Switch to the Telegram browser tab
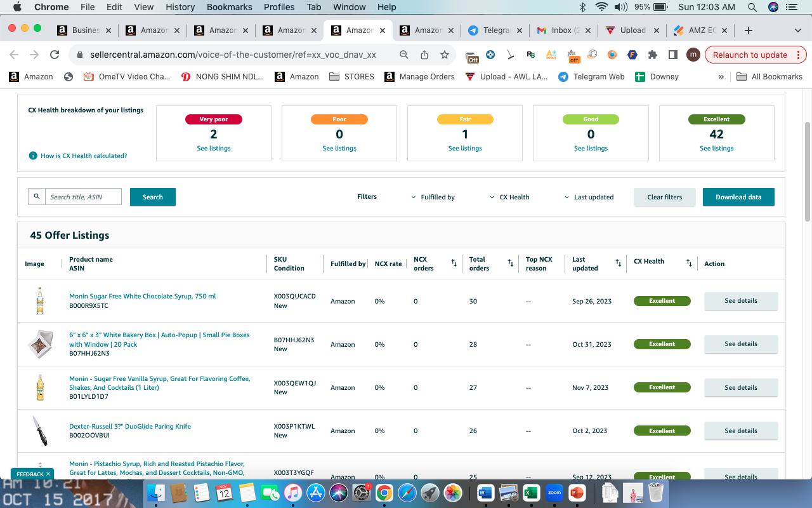Image resolution: width=812 pixels, height=508 pixels. coord(495,30)
